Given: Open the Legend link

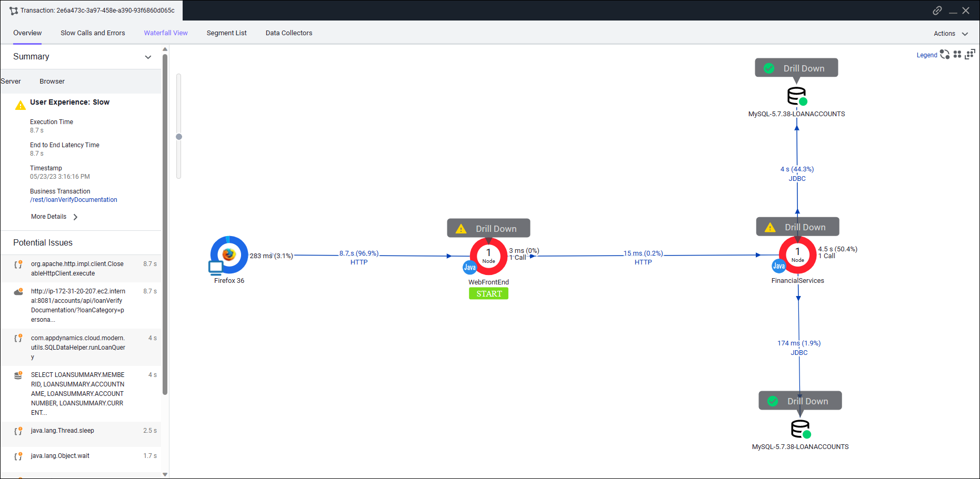Looking at the screenshot, I should pos(926,55).
